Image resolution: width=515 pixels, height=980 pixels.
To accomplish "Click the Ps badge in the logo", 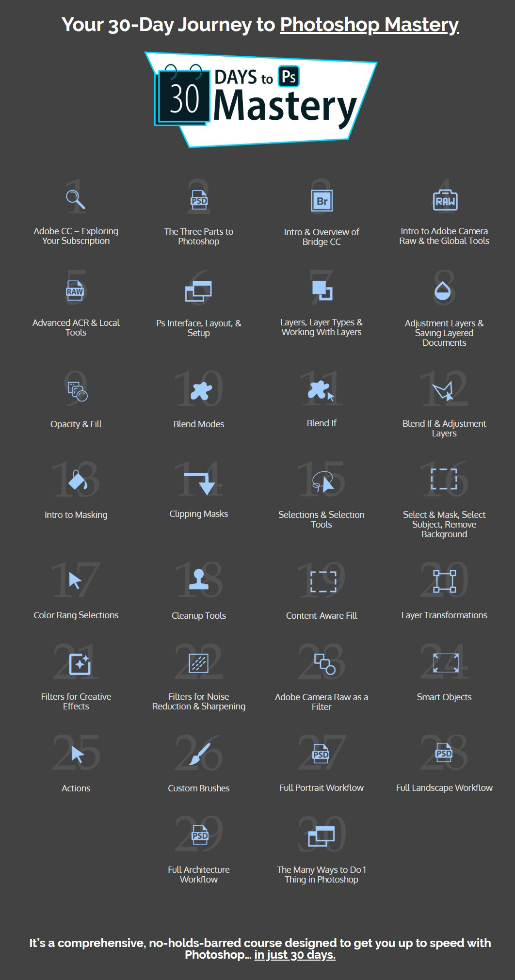I will point(289,76).
